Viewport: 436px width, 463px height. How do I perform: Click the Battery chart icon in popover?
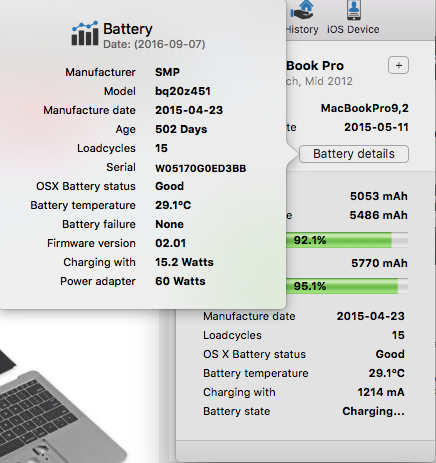coord(85,33)
